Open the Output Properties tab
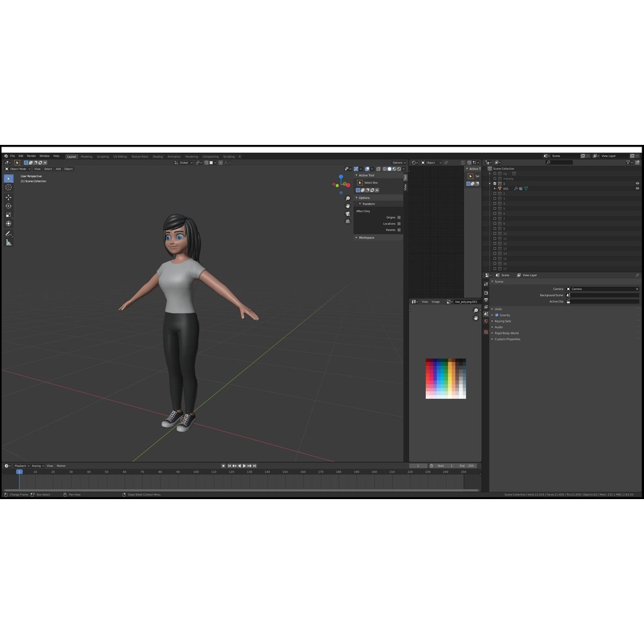 [x=487, y=299]
